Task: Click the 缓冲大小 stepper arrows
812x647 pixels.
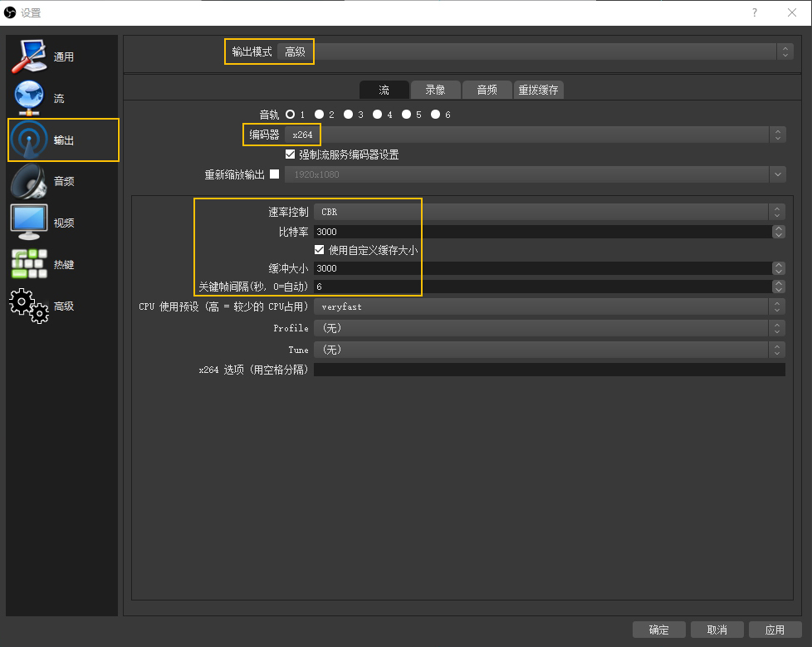Action: coord(778,268)
